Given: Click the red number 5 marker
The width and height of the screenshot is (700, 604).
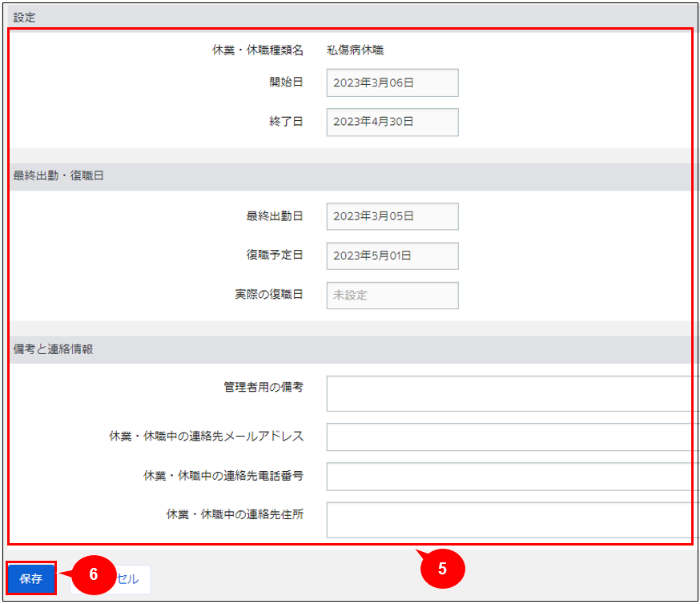Looking at the screenshot, I should tap(441, 568).
